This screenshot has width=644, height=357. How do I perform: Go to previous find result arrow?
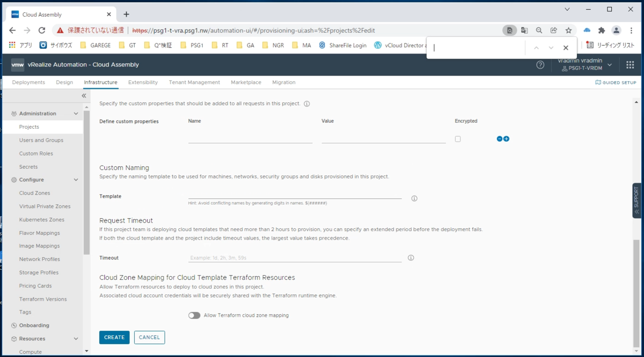point(536,48)
